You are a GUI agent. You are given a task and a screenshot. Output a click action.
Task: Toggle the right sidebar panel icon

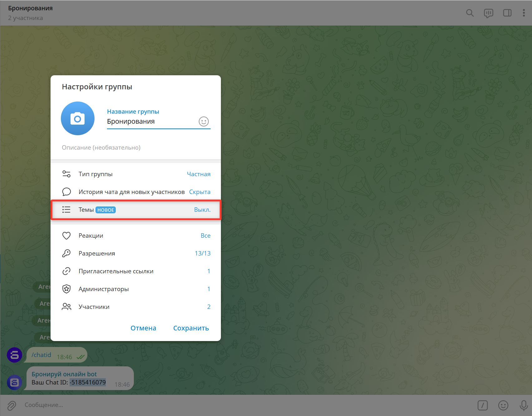pos(507,13)
